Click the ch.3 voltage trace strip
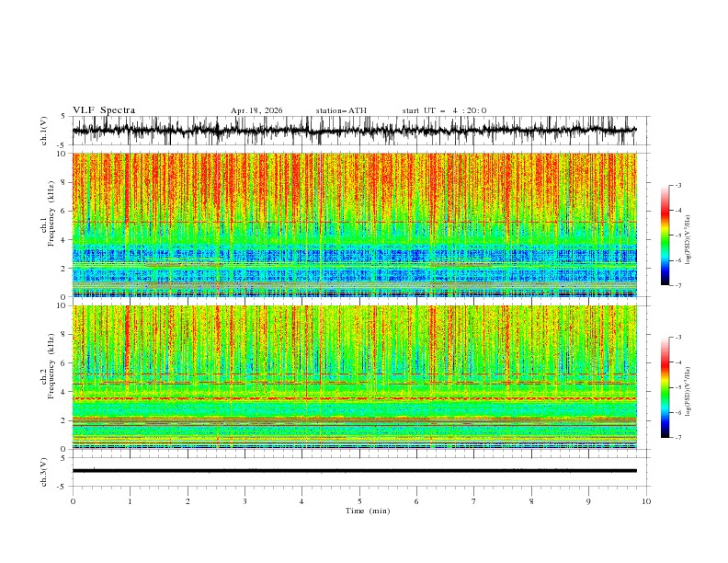The image size is (728, 563). (x=355, y=471)
